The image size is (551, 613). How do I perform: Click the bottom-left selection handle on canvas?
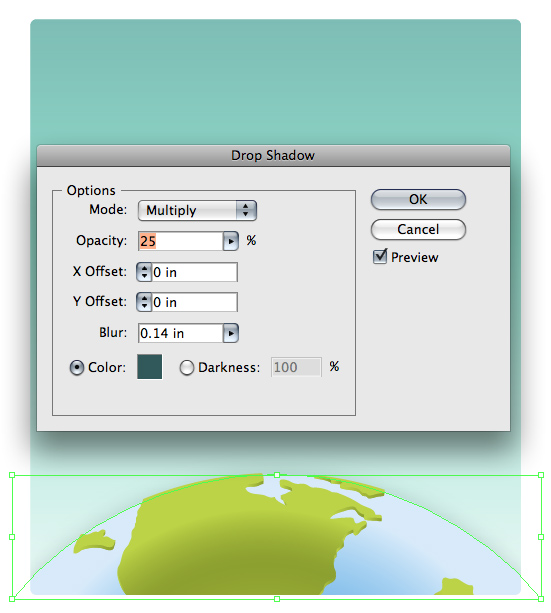(x=12, y=599)
